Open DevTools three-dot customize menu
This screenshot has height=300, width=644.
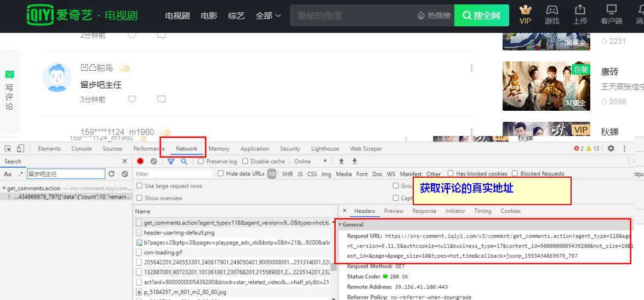pyautogui.click(x=624, y=149)
